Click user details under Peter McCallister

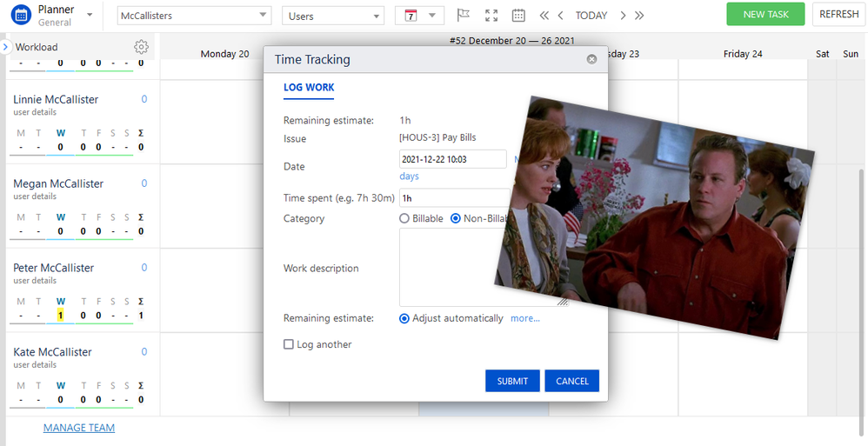pyautogui.click(x=35, y=281)
